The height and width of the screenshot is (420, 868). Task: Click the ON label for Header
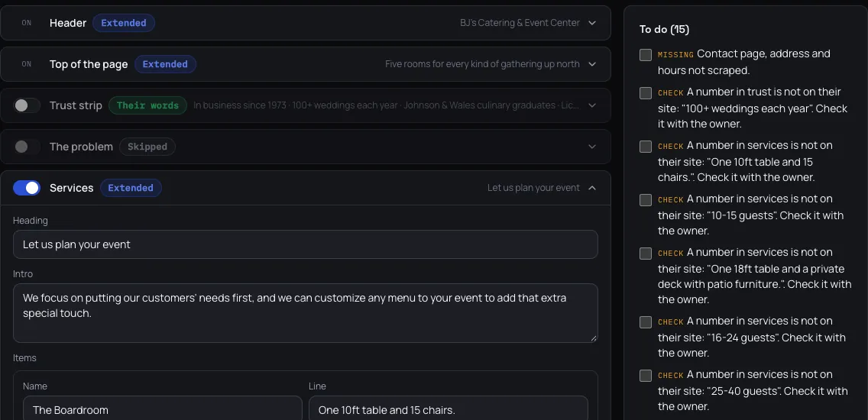coord(27,23)
